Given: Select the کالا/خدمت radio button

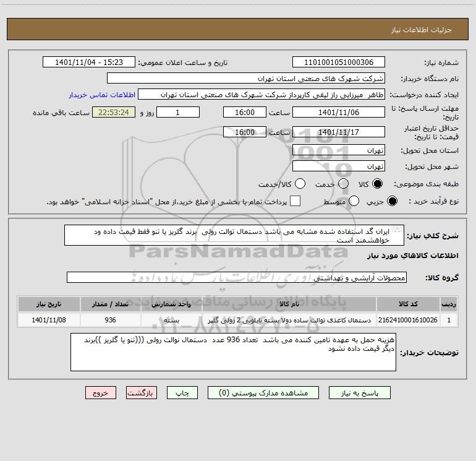Looking at the screenshot, I should click(x=300, y=184).
